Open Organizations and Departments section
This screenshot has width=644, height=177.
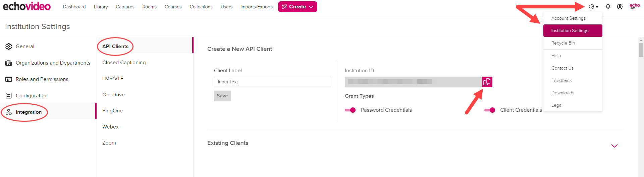(53, 63)
